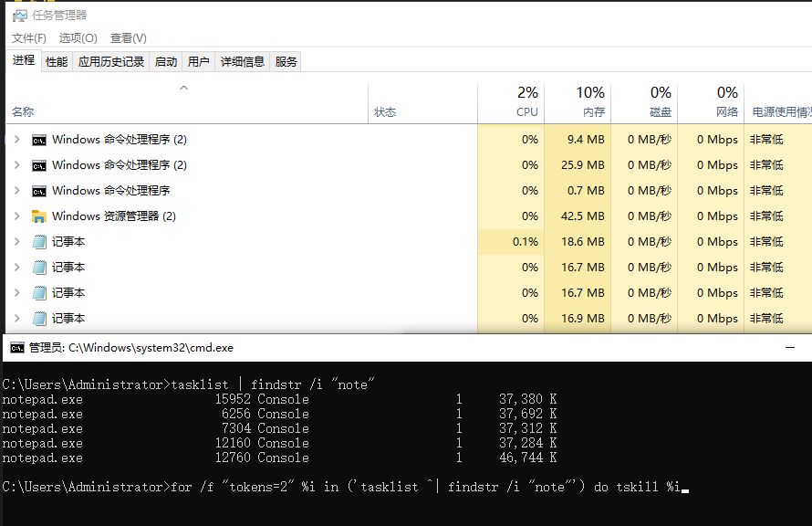Open the 启动 tab
Viewport: 812px width, 526px height.
coord(166,62)
